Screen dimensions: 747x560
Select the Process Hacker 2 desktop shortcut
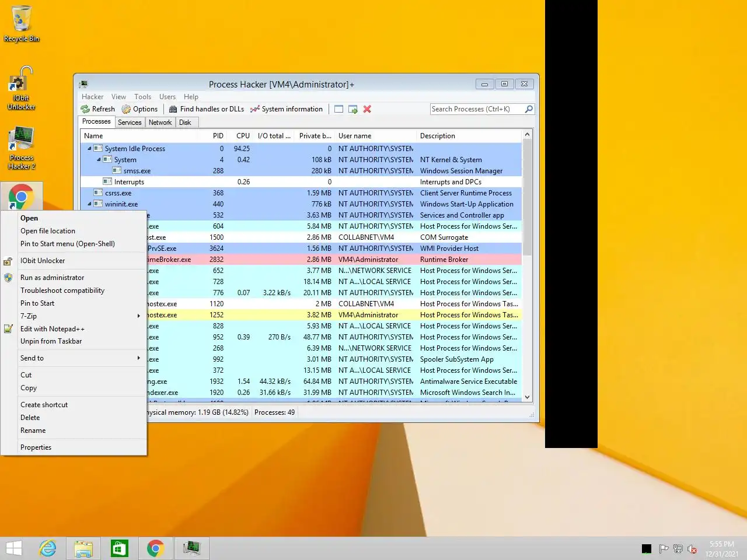(x=22, y=148)
